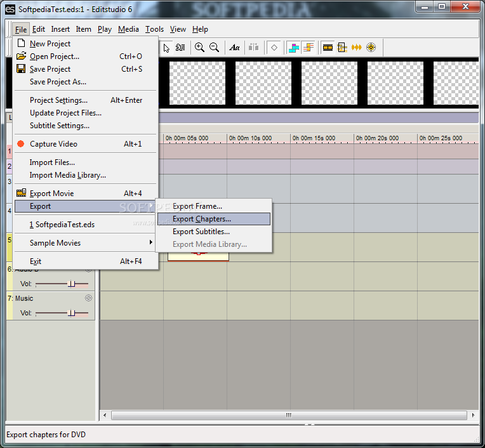The image size is (485, 448).
Task: Select Export Frame... in submenu
Action: pyautogui.click(x=214, y=206)
